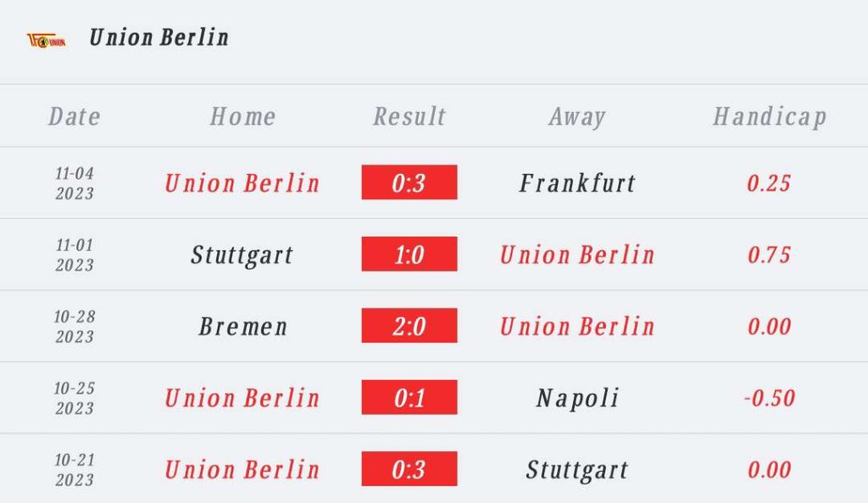
Task: Click Napoli away team name
Action: coord(577,399)
